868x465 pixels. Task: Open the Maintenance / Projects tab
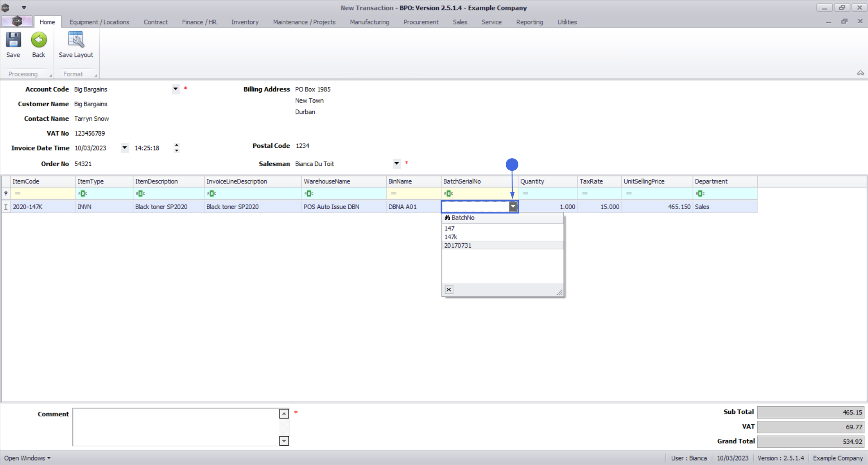tap(304, 22)
